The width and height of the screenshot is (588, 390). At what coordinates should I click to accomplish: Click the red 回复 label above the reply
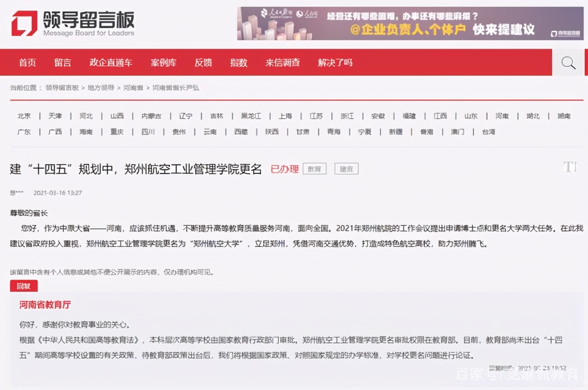23,286
